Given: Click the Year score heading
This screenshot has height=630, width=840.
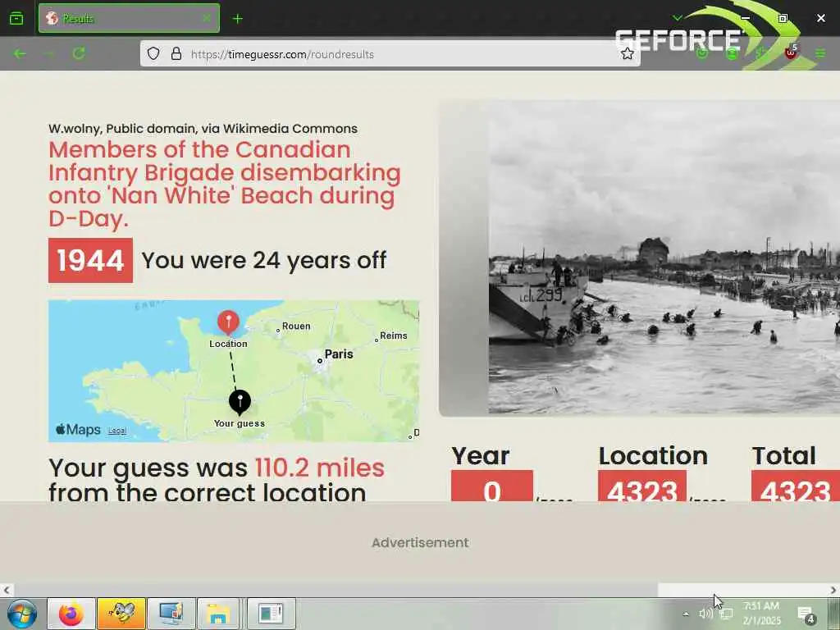Looking at the screenshot, I should coord(480,455).
